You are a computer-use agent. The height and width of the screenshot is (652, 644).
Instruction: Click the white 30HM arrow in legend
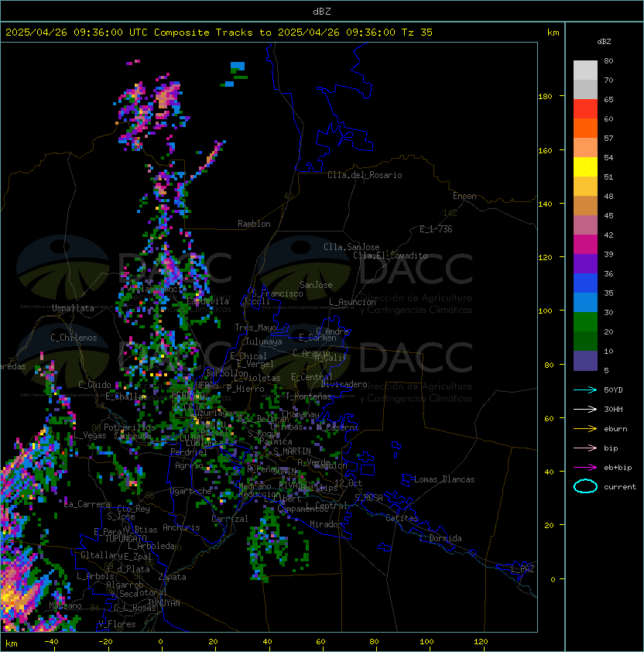[x=585, y=409]
